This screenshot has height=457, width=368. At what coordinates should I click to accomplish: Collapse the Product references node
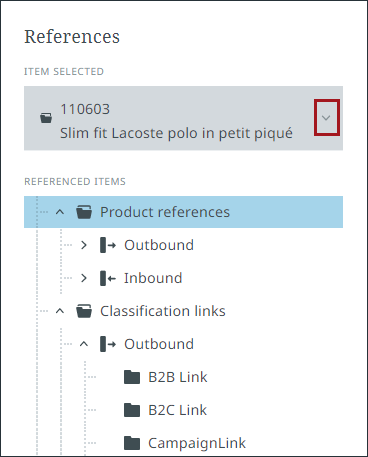(x=60, y=212)
